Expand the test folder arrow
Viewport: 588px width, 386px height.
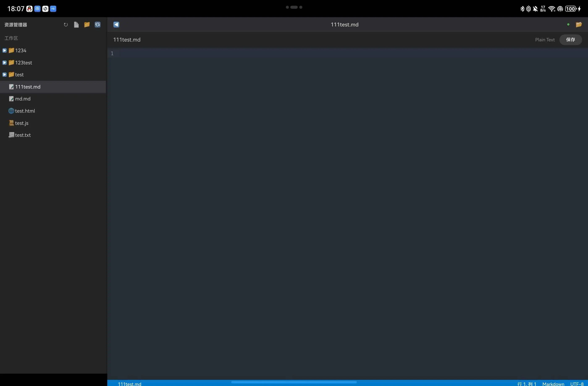pyautogui.click(x=4, y=75)
